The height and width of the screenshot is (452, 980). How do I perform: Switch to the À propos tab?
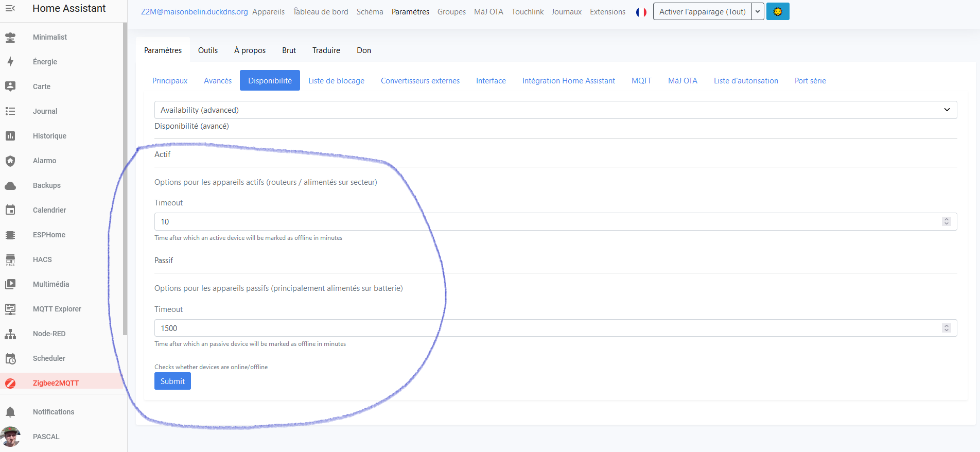coord(250,50)
